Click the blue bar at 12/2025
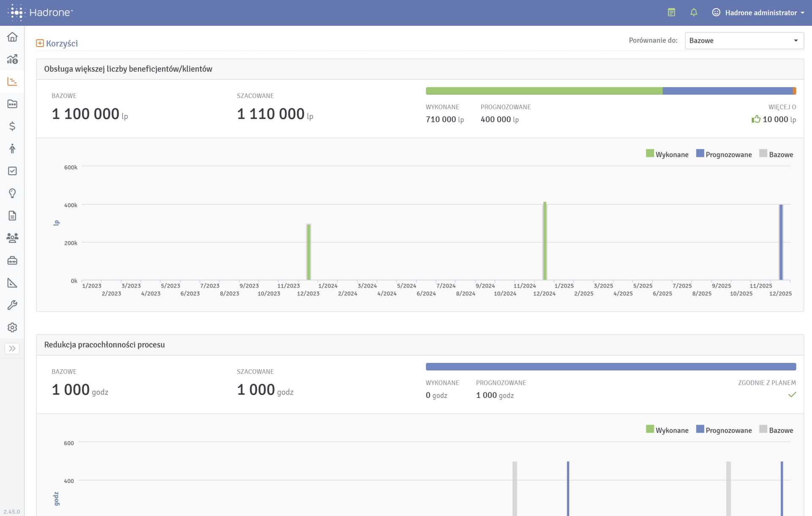 [x=781, y=242]
